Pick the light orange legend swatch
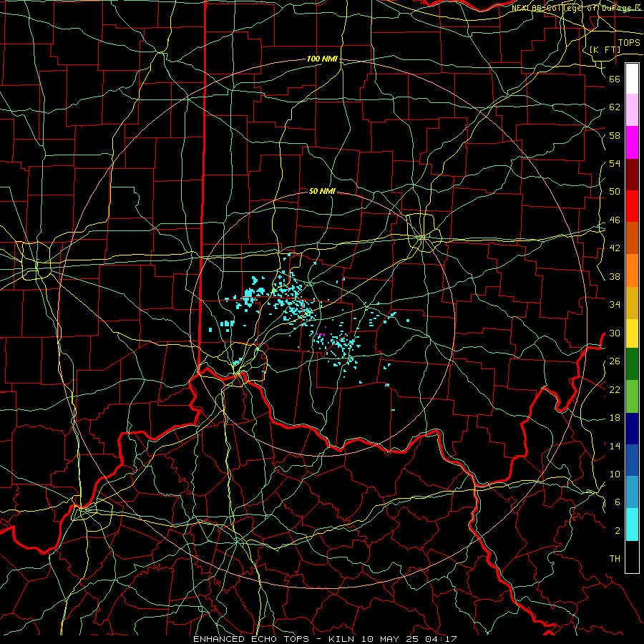Screen dimensions: 644x644 click(632, 270)
